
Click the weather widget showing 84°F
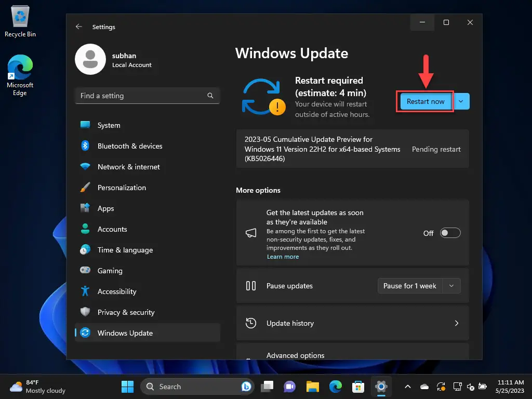pyautogui.click(x=37, y=387)
